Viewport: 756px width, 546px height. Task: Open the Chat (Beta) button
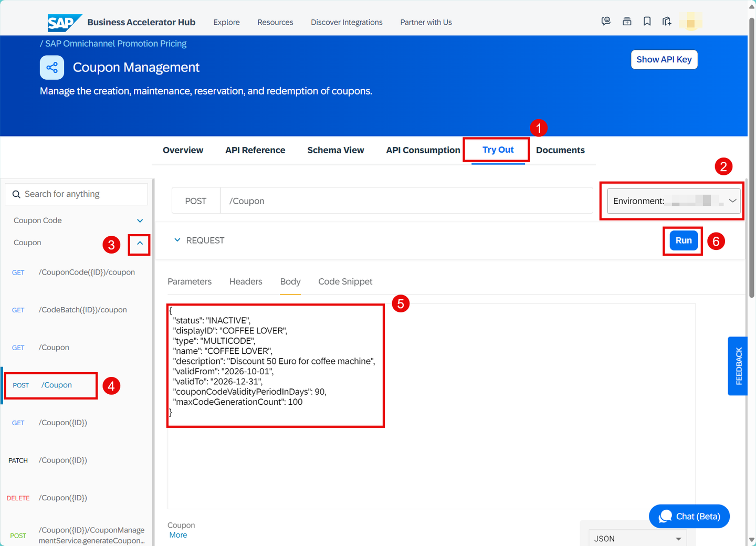click(689, 517)
